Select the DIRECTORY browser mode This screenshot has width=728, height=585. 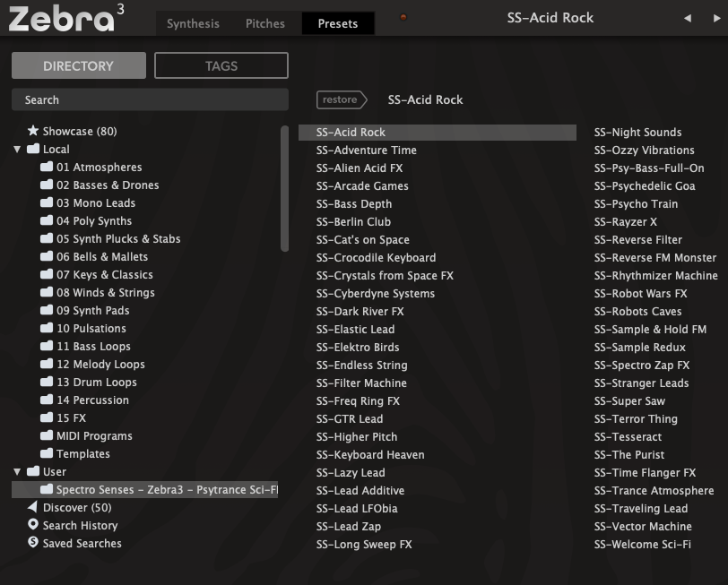[79, 65]
